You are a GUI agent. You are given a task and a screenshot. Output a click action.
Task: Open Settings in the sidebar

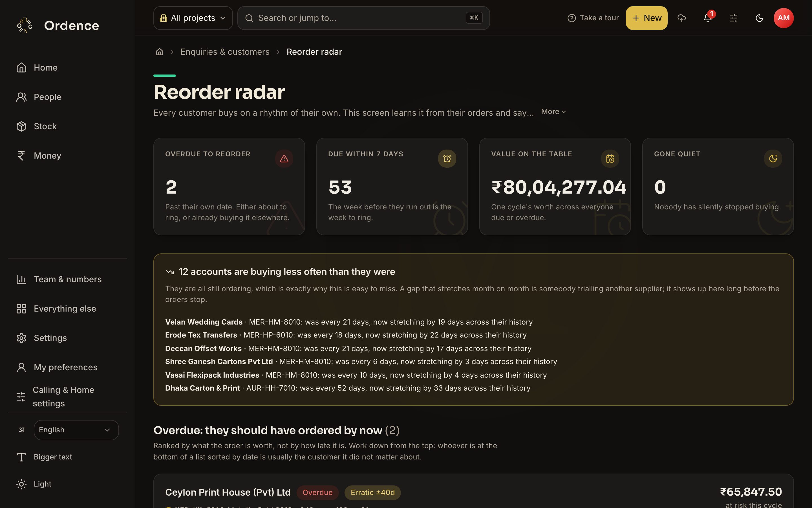(x=67, y=338)
